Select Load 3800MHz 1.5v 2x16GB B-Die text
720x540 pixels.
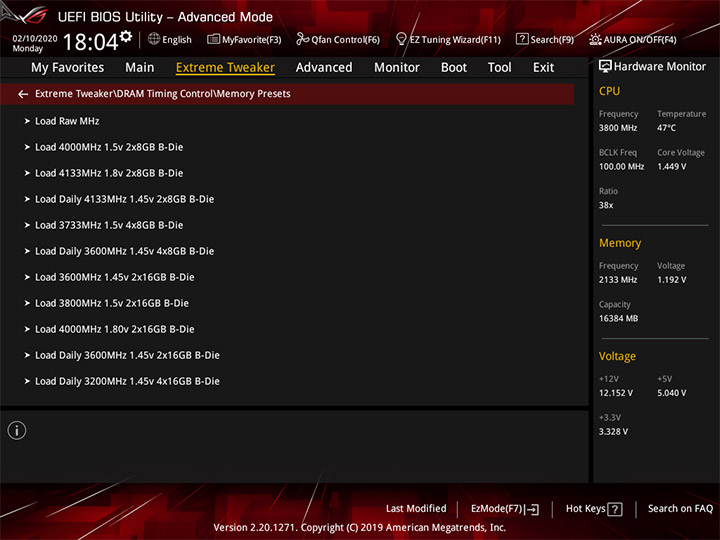coord(112,304)
